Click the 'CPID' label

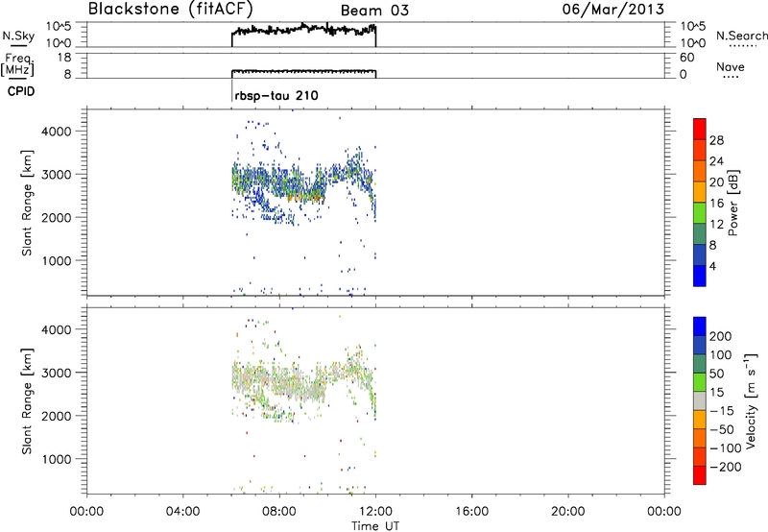21,91
